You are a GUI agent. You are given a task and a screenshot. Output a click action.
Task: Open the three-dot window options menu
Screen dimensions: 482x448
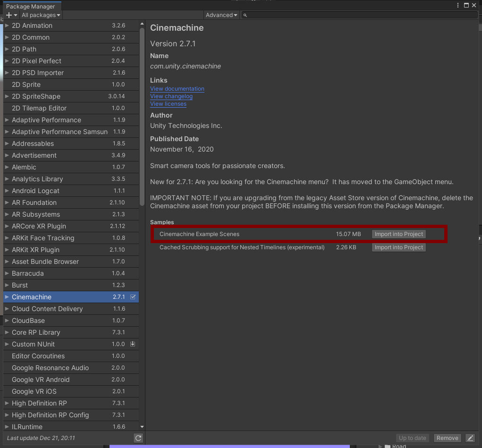(458, 5)
